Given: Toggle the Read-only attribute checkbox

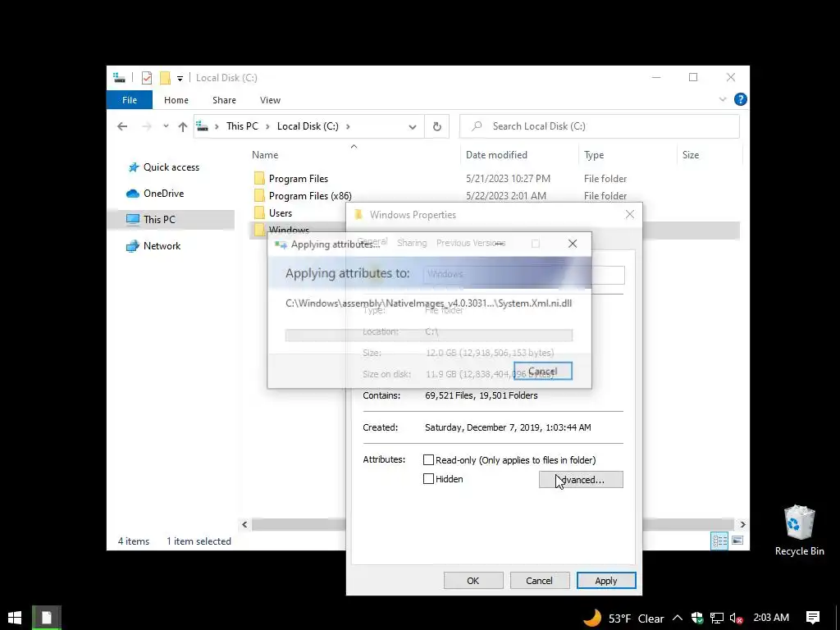Looking at the screenshot, I should tap(428, 460).
